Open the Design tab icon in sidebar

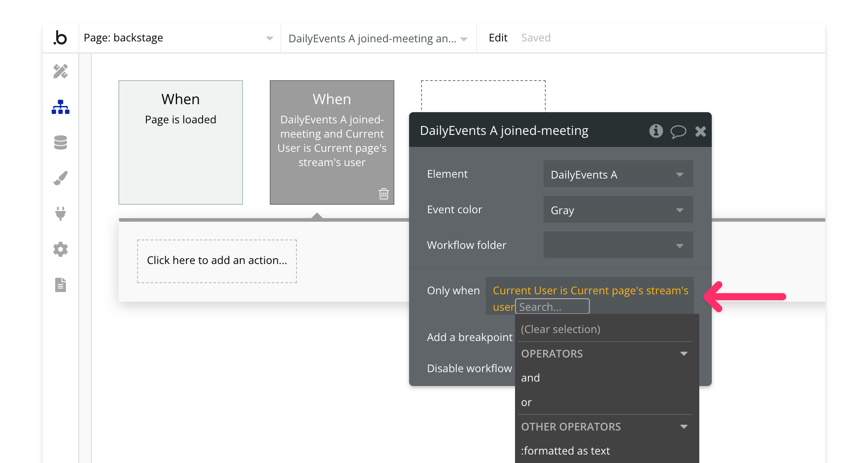(x=61, y=71)
